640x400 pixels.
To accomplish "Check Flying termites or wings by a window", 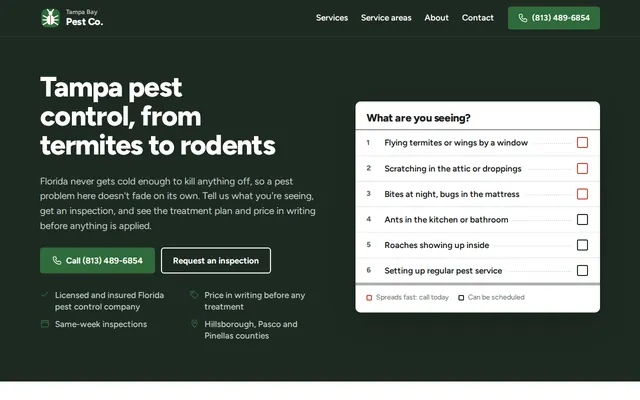I will coord(582,142).
